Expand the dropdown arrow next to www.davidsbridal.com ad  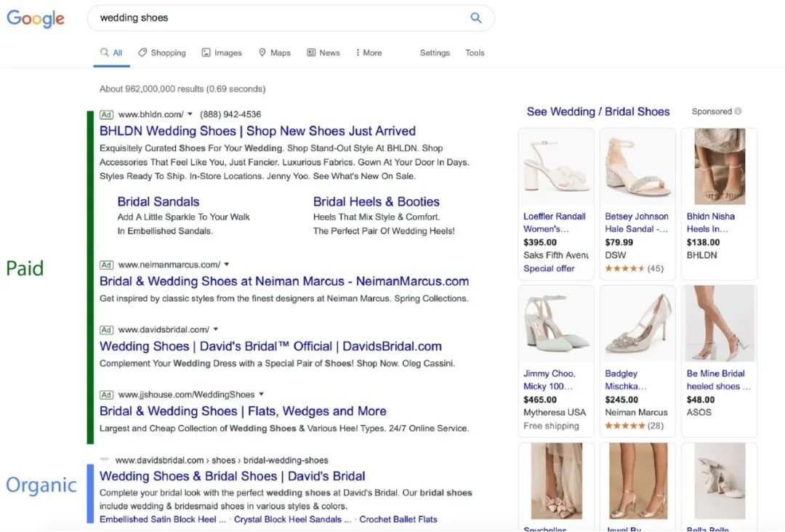click(216, 329)
